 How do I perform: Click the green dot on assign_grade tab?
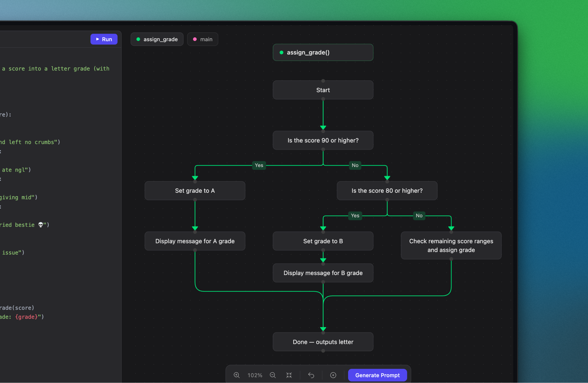[x=138, y=39]
